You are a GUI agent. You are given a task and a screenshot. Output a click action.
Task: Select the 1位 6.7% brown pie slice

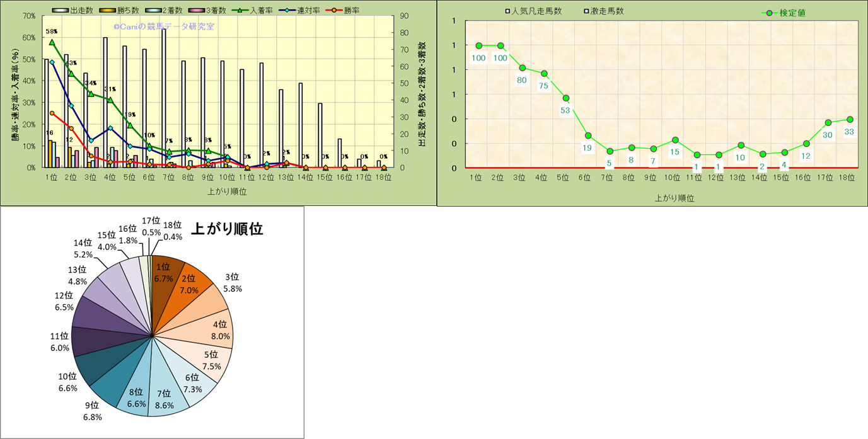point(163,272)
